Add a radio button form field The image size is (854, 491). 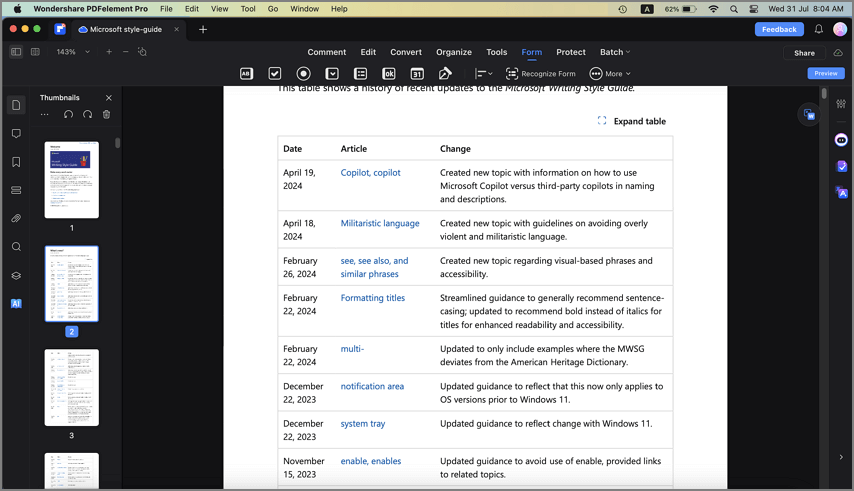(x=303, y=74)
